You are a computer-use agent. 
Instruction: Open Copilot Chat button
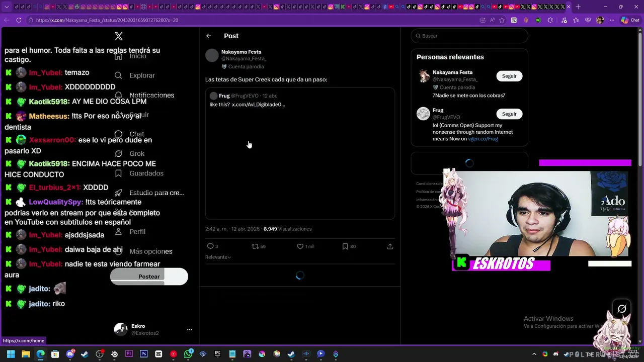pos(630,20)
